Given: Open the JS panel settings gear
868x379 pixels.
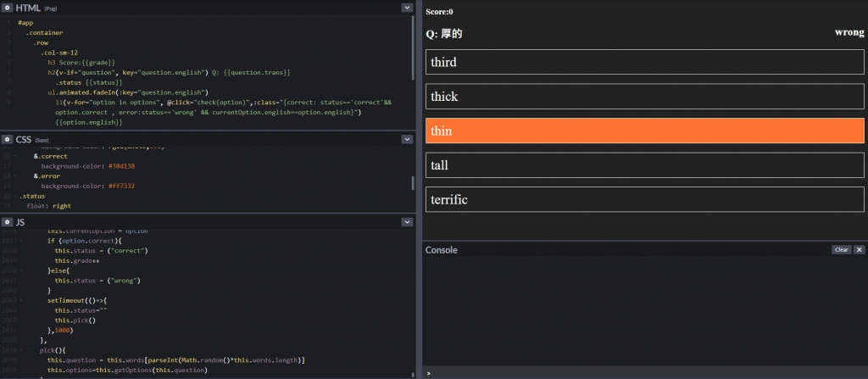Looking at the screenshot, I should click(8, 222).
